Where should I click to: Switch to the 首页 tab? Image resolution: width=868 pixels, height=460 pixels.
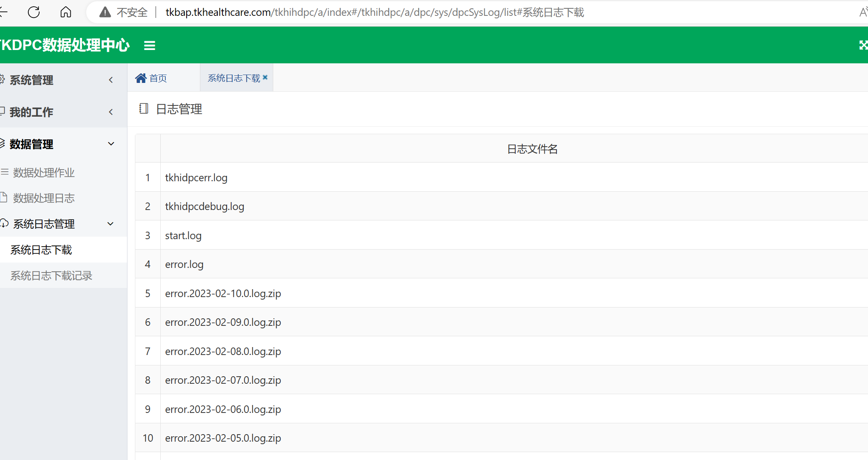pyautogui.click(x=164, y=78)
